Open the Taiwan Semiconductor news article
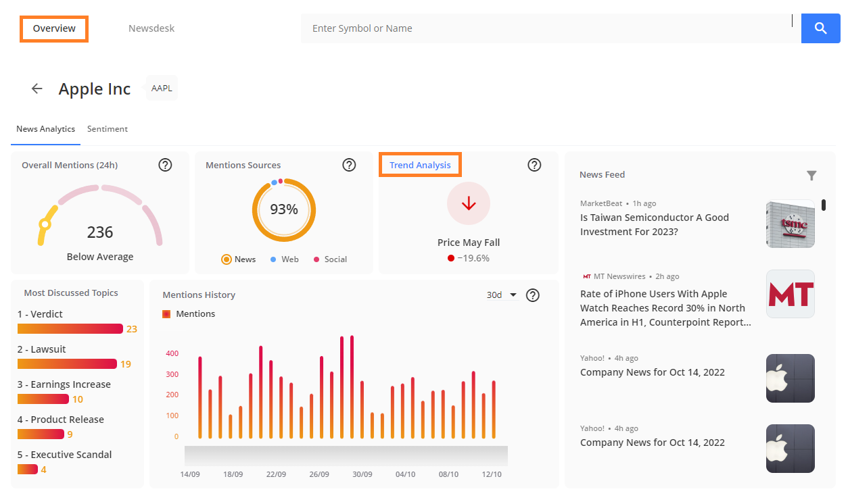The image size is (848, 504). click(655, 224)
